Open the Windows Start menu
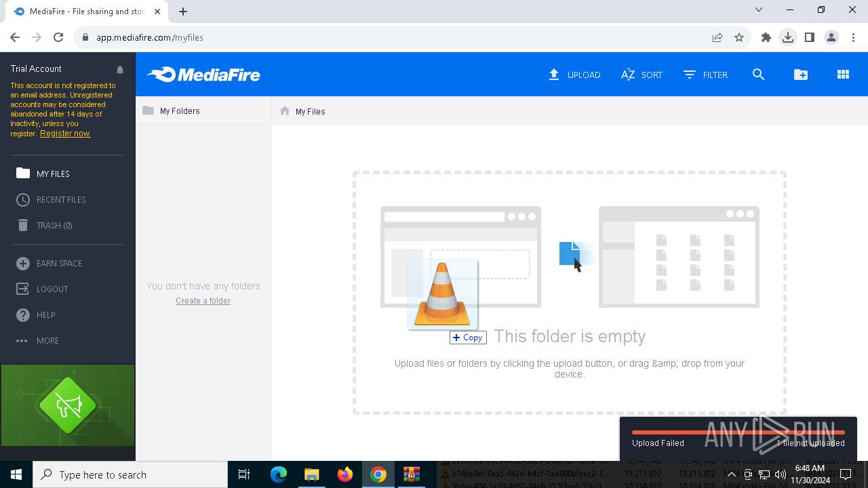Viewport: 868px width, 488px height. pos(16,474)
